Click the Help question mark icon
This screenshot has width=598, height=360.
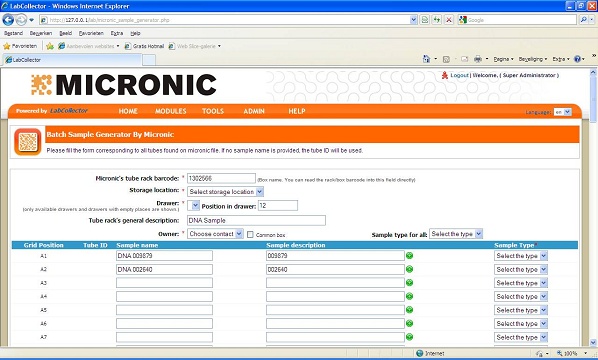[x=577, y=59]
